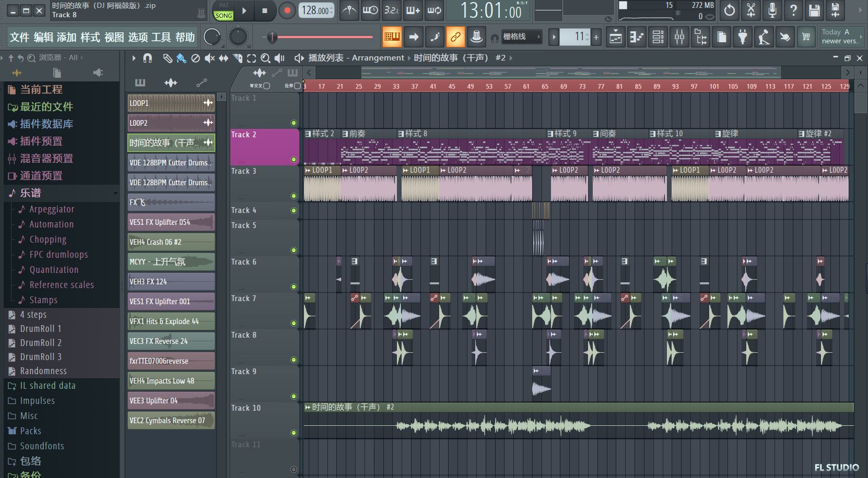Open the 帮助 menu
Viewport: 868px width, 478px height.
point(185,37)
